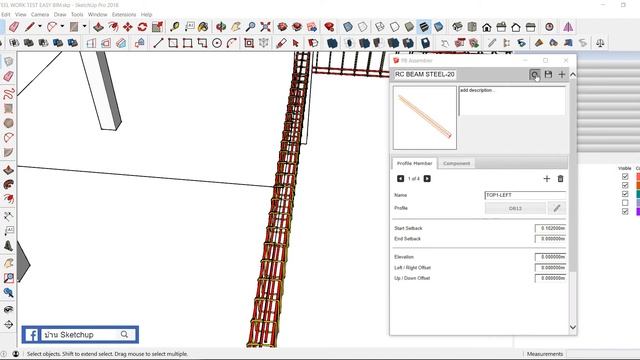Click the TOP1-LEFT Name field

(x=525, y=195)
